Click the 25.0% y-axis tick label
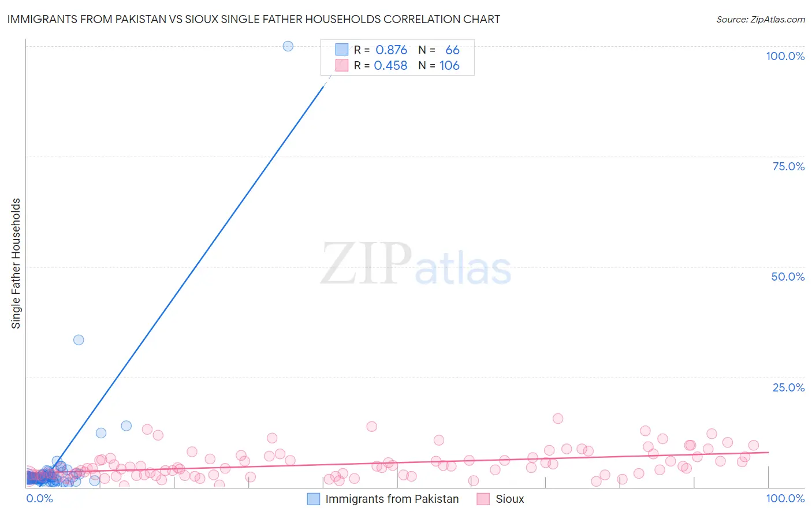Image resolution: width=812 pixels, height=515 pixels. pos(788,387)
